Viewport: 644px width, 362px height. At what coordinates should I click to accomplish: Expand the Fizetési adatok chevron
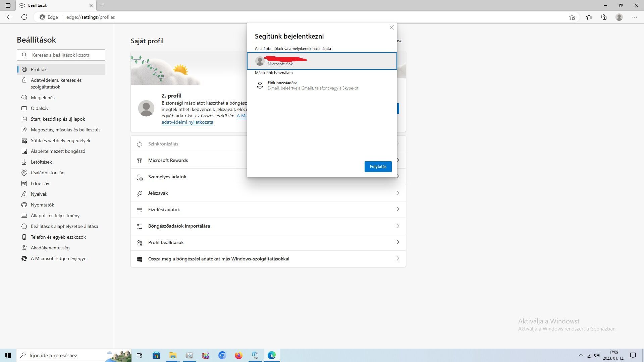(398, 209)
